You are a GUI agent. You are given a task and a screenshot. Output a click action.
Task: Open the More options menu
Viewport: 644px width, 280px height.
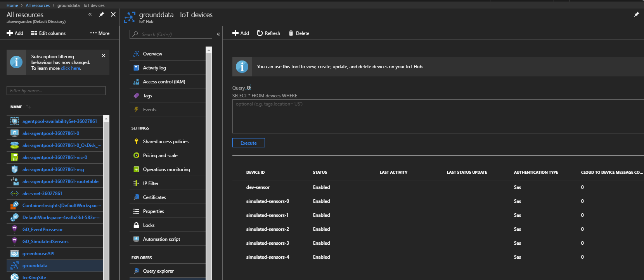pyautogui.click(x=100, y=33)
